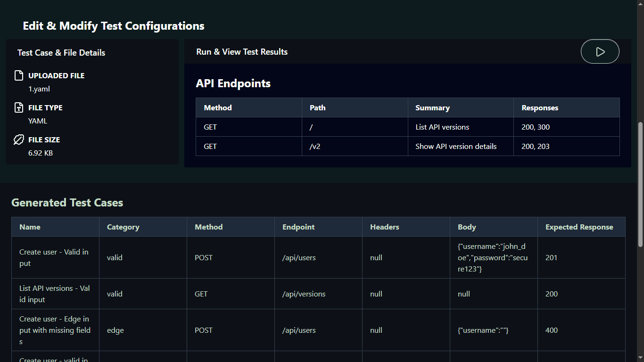This screenshot has height=362, width=644.
Task: Click the Run & View Test Results heading
Action: tap(242, 52)
